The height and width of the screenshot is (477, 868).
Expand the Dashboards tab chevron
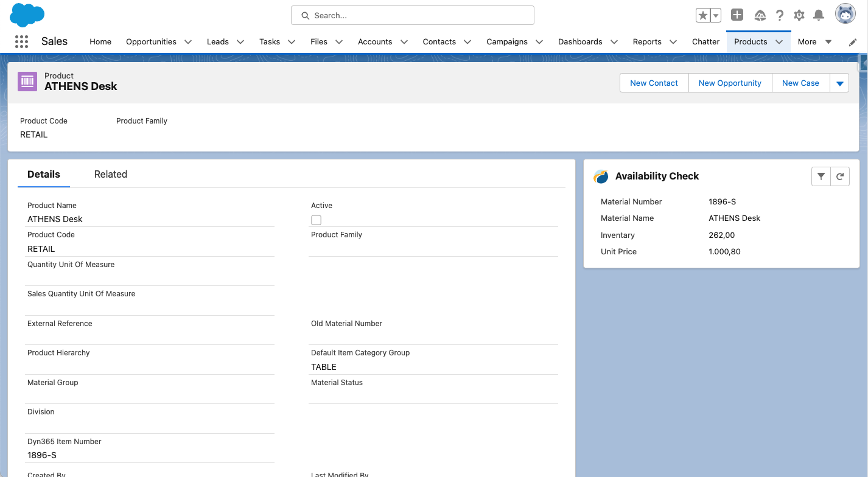[x=614, y=42]
